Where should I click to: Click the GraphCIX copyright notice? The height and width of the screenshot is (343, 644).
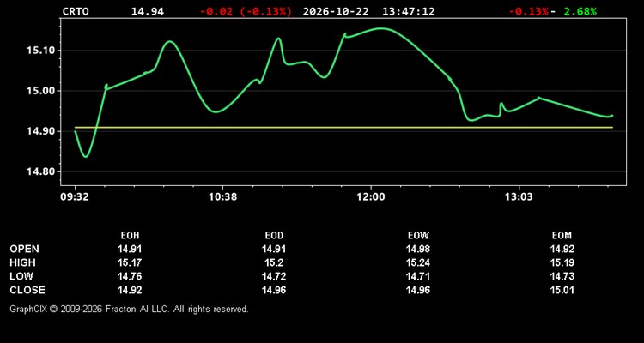coord(129,309)
